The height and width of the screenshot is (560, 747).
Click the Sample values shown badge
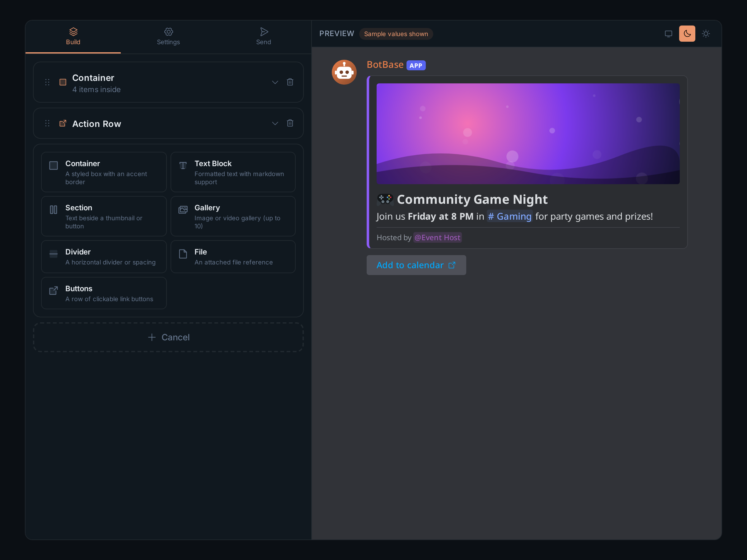click(x=396, y=34)
